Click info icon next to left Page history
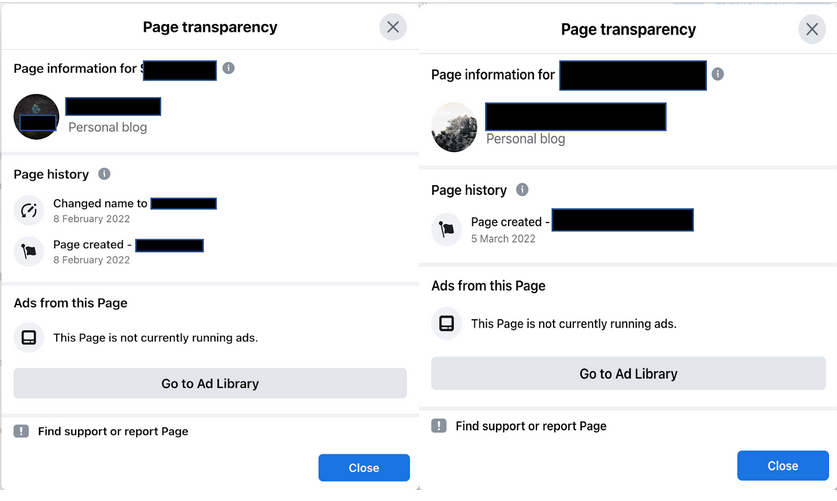This screenshot has width=837, height=501. pos(104,174)
